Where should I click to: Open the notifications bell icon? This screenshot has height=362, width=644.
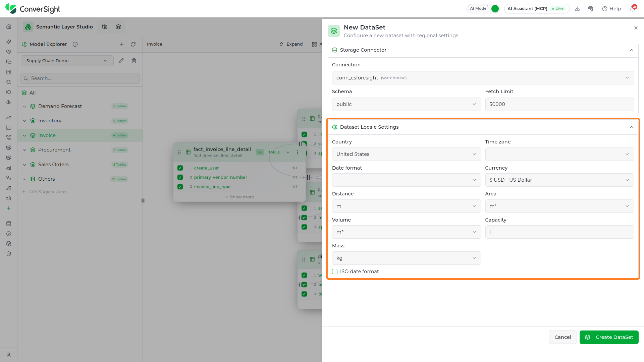(633, 9)
